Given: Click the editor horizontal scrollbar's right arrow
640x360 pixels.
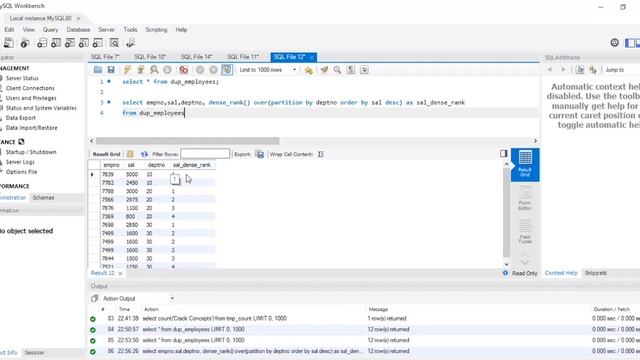Looking at the screenshot, I should point(535,141).
